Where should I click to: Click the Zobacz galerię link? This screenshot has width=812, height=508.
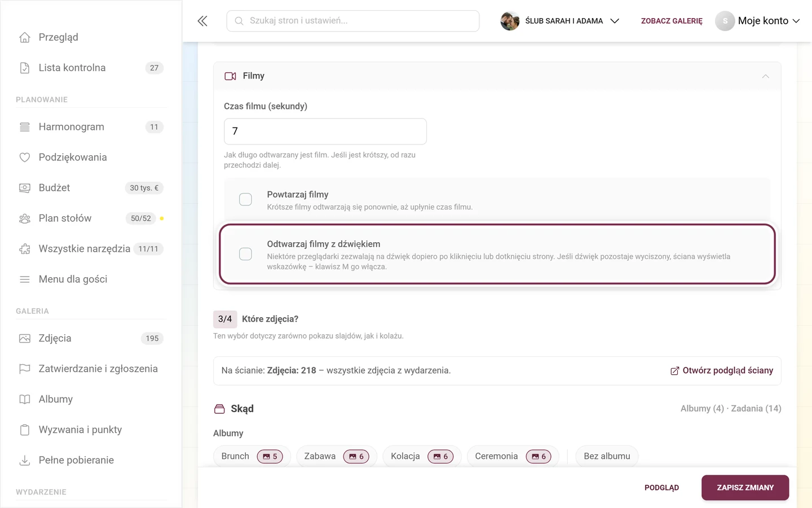[672, 21]
